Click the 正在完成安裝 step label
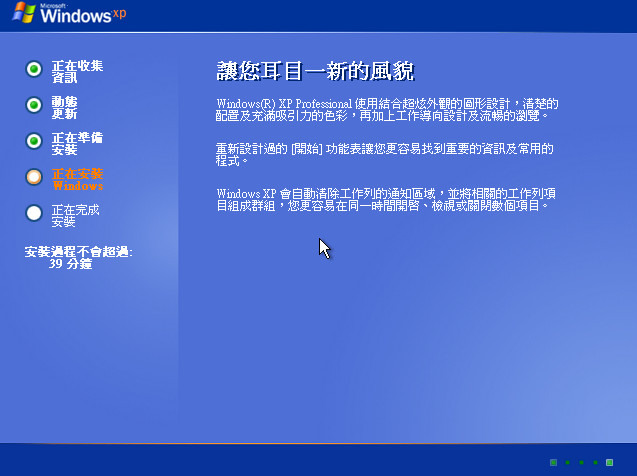Image resolution: width=637 pixels, height=476 pixels. coord(76,215)
